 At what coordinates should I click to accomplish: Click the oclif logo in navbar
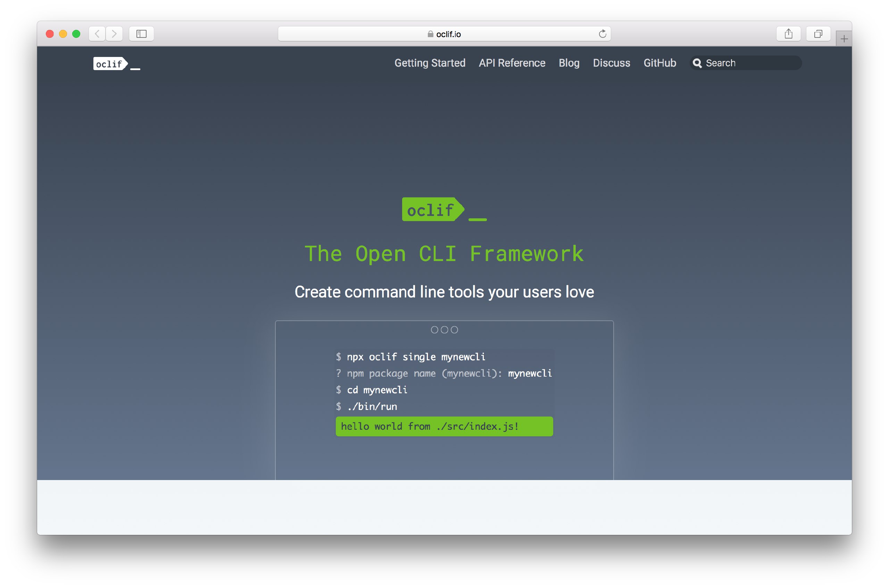117,64
